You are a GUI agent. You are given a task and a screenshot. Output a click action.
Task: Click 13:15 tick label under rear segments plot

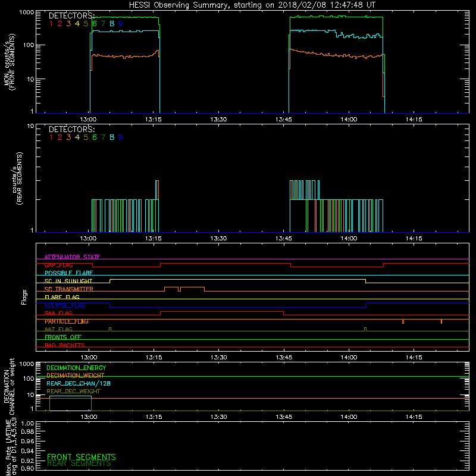click(x=154, y=239)
